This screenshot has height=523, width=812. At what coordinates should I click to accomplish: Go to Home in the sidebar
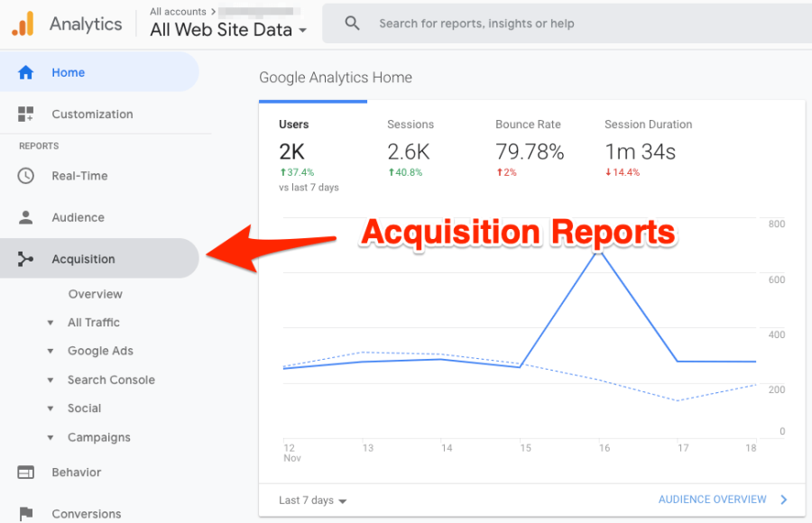pos(99,72)
